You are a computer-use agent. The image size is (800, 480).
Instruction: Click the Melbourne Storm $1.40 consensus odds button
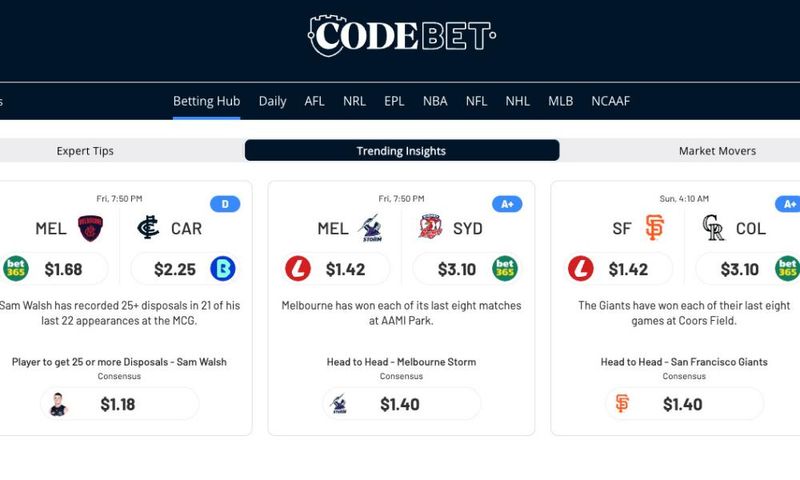pyautogui.click(x=402, y=404)
